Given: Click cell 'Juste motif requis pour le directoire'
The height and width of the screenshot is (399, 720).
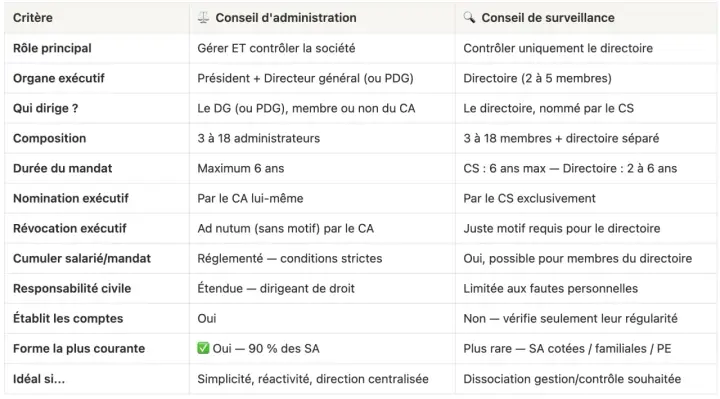Looking at the screenshot, I should (562, 228).
